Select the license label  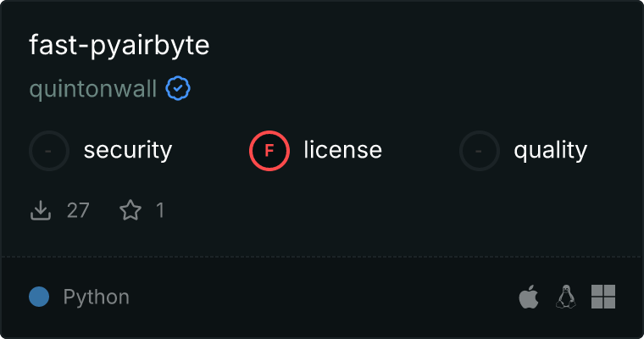343,151
